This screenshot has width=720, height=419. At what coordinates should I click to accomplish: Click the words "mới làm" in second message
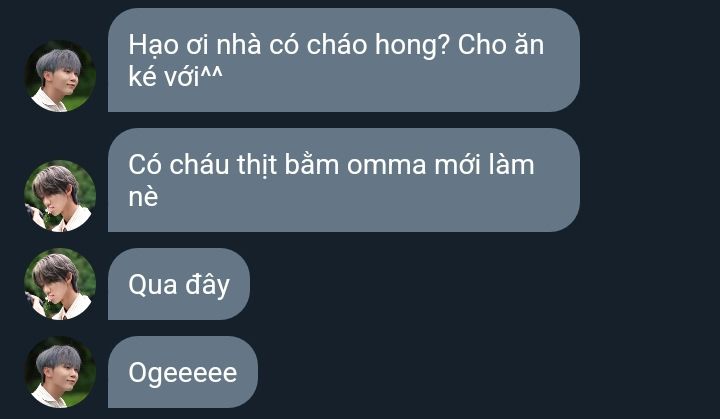(484, 164)
